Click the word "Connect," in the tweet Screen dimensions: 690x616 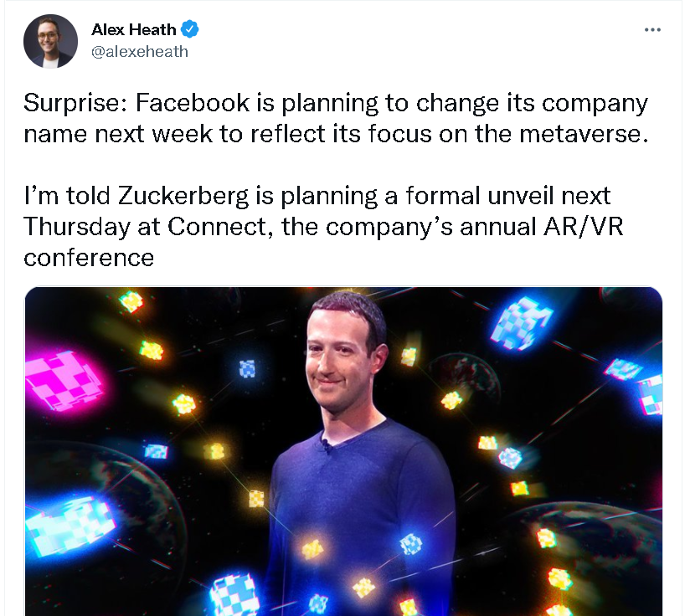click(x=224, y=227)
